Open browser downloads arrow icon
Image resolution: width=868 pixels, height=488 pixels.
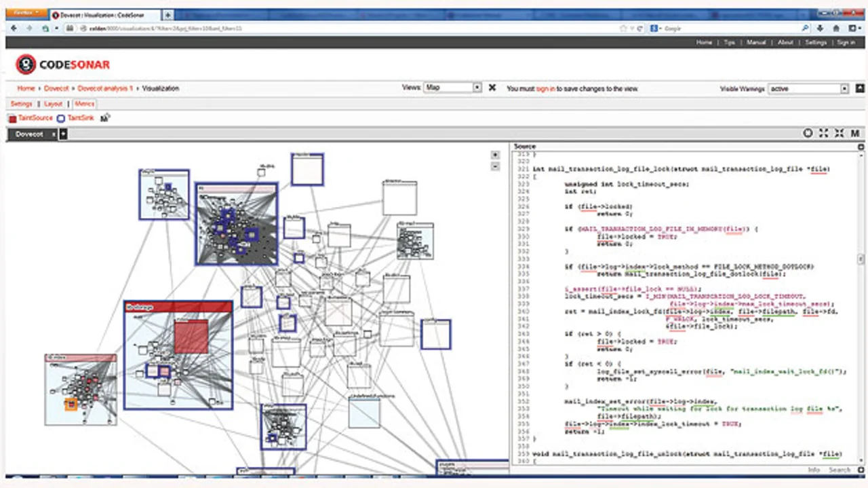(x=821, y=29)
